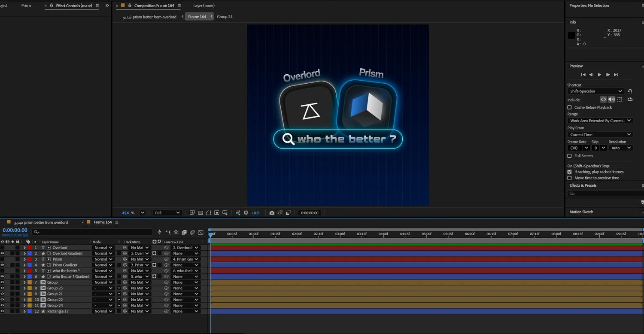Toggle live update lightning icon in the timeline
The width and height of the screenshot is (644, 334).
click(159, 232)
